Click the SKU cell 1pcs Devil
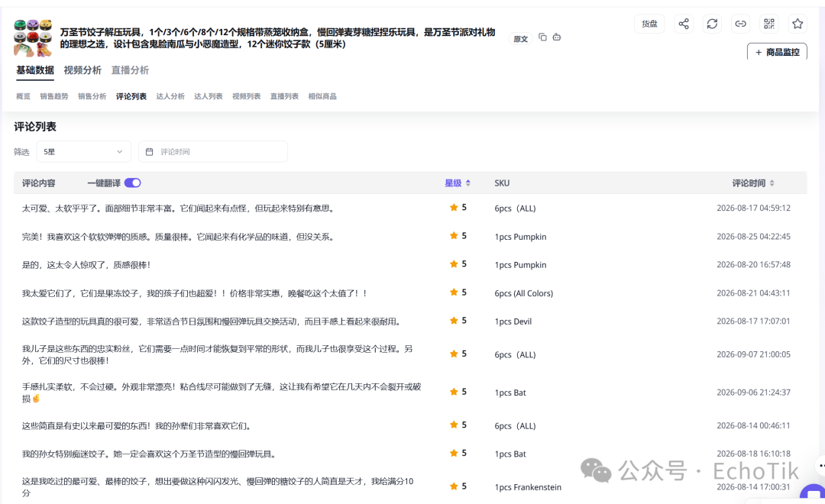825x504 pixels. click(x=513, y=321)
